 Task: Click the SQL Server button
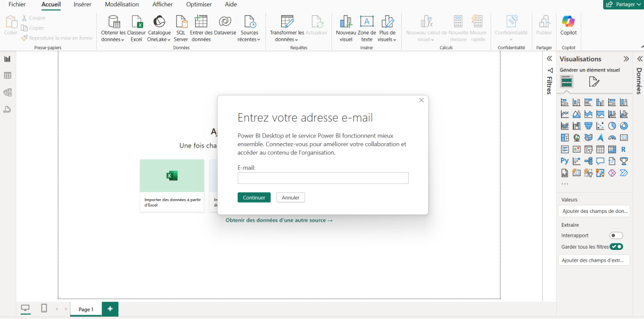click(x=181, y=29)
